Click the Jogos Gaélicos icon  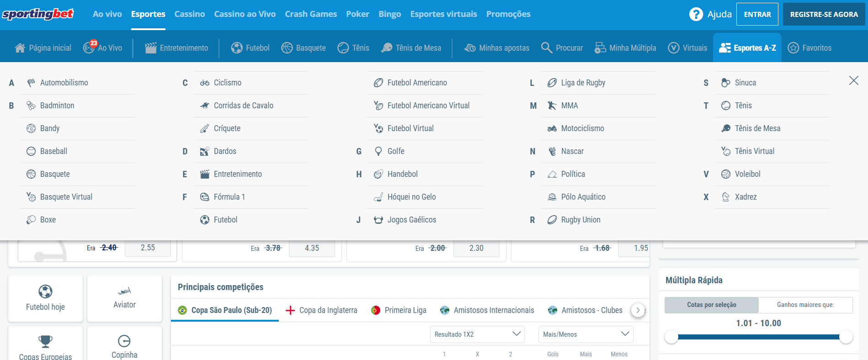[x=378, y=220]
